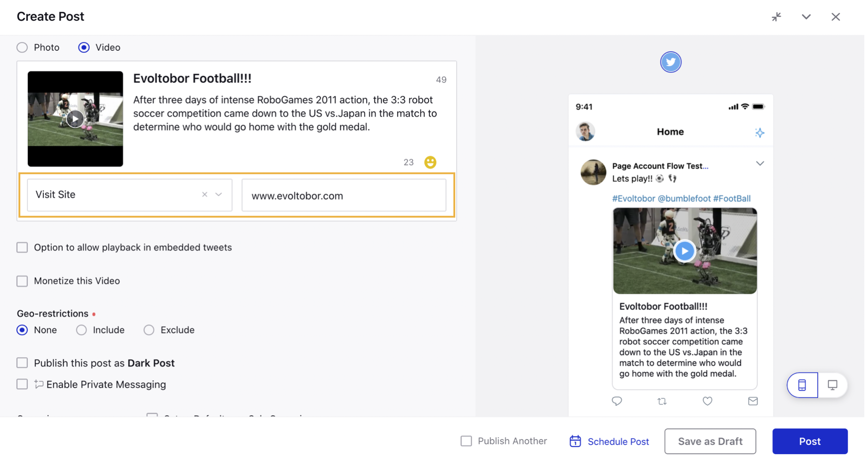The height and width of the screenshot is (463, 868).
Task: Click the Schedule Post calendar icon
Action: (575, 441)
